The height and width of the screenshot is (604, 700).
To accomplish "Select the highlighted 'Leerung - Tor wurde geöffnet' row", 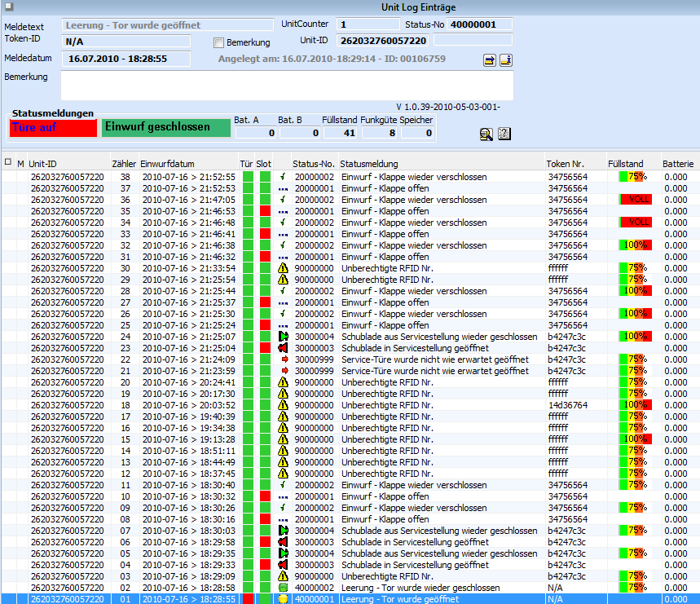I will pos(350,599).
